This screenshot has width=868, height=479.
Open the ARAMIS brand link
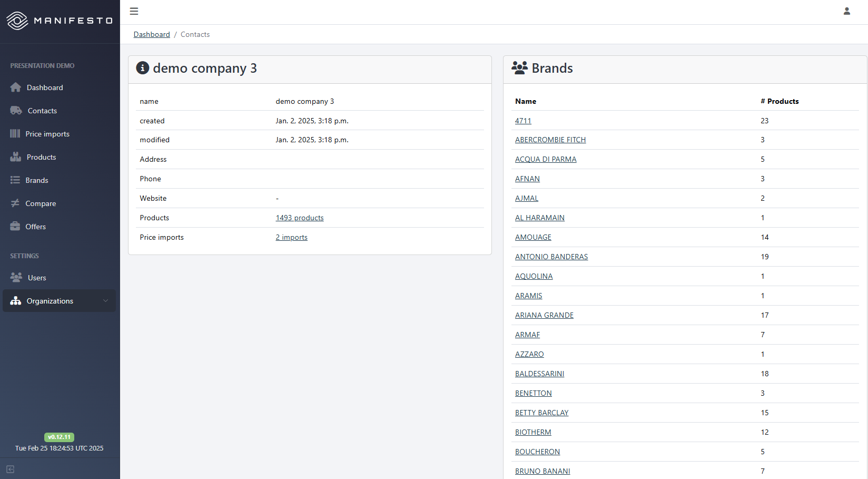529,296
